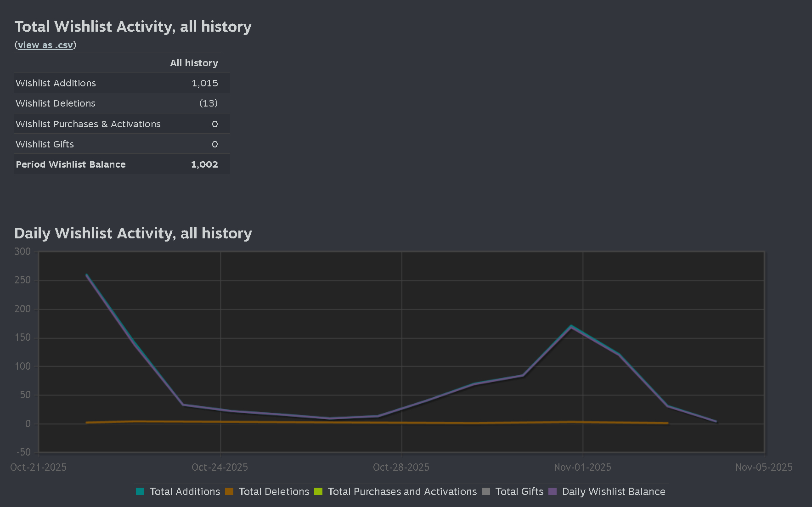This screenshot has width=812, height=507.
Task: Click the last data point on the balance line
Action: [716, 422]
